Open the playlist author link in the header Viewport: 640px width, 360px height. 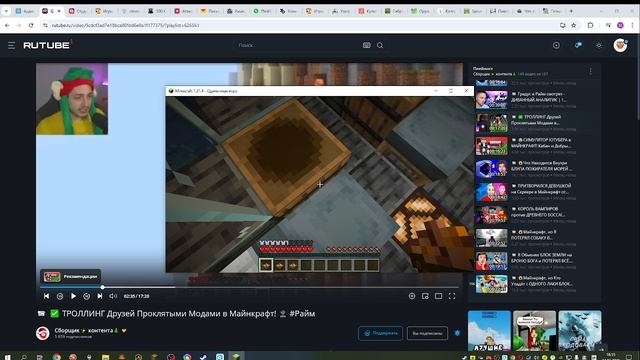pyautogui.click(x=493, y=74)
